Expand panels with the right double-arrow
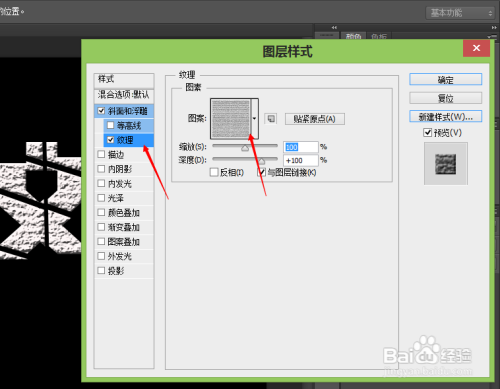This screenshot has height=389, width=500. [x=494, y=27]
